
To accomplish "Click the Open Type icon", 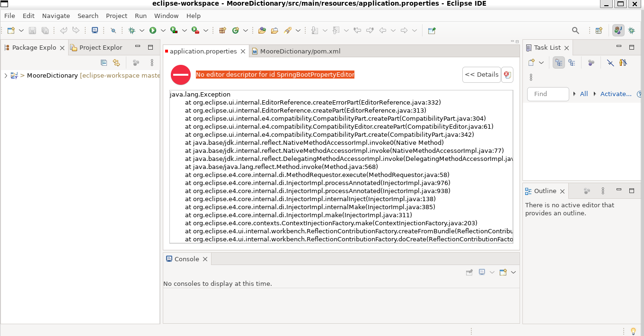I will click(262, 30).
